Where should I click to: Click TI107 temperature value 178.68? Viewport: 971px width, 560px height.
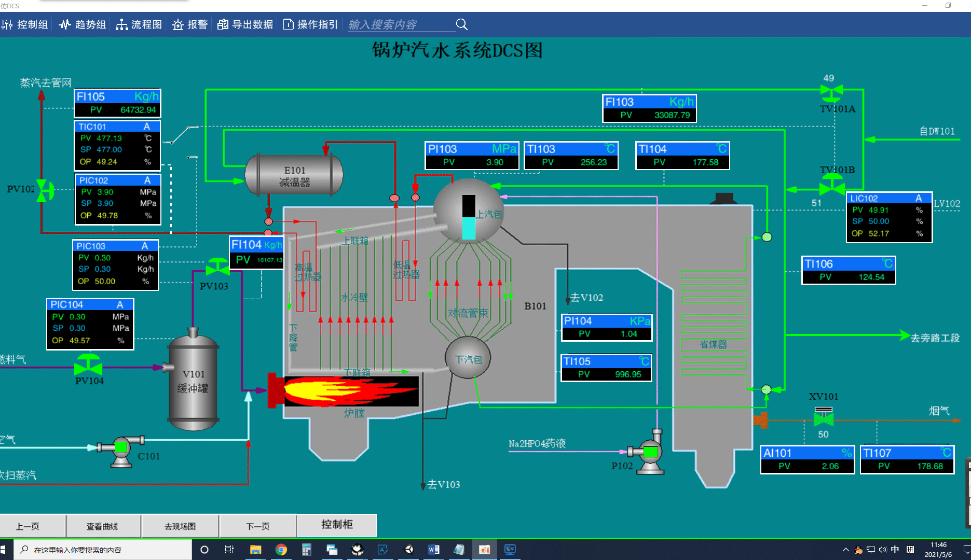click(x=929, y=466)
